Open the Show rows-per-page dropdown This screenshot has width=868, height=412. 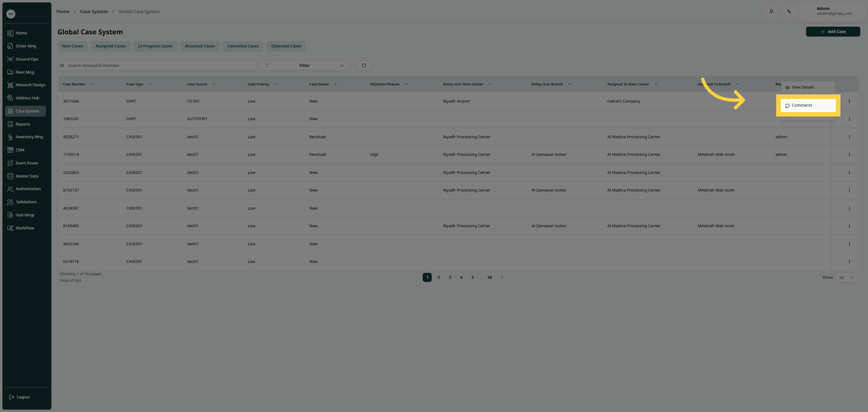point(846,278)
